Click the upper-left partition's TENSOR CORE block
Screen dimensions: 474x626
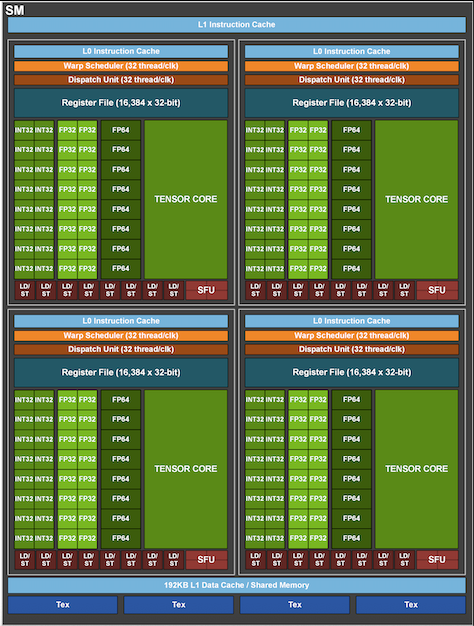click(x=186, y=199)
